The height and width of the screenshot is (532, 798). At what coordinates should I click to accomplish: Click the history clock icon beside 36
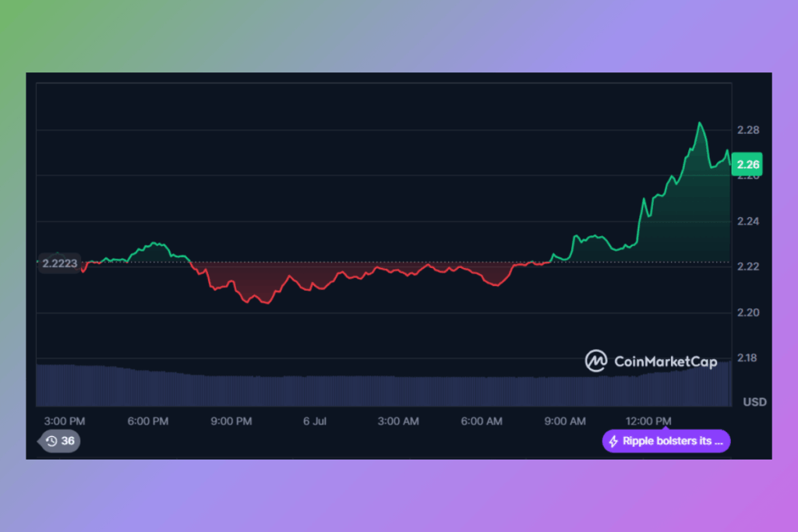[x=51, y=441]
